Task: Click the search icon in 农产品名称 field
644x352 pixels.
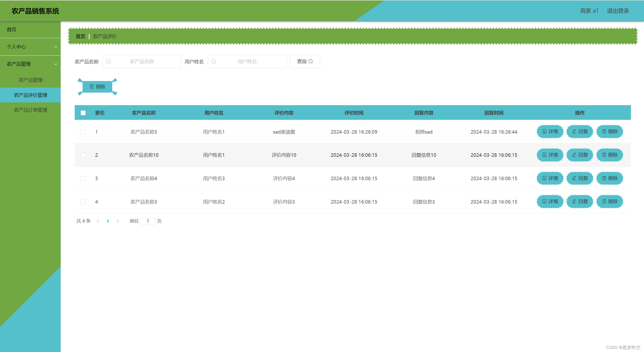Action: pyautogui.click(x=108, y=62)
